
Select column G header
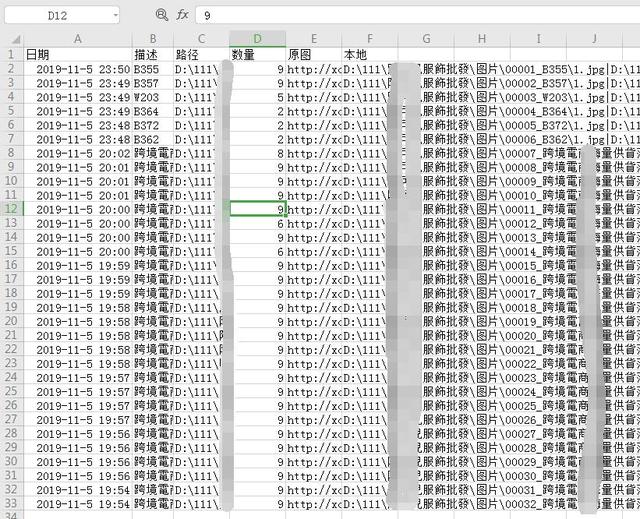pyautogui.click(x=426, y=39)
